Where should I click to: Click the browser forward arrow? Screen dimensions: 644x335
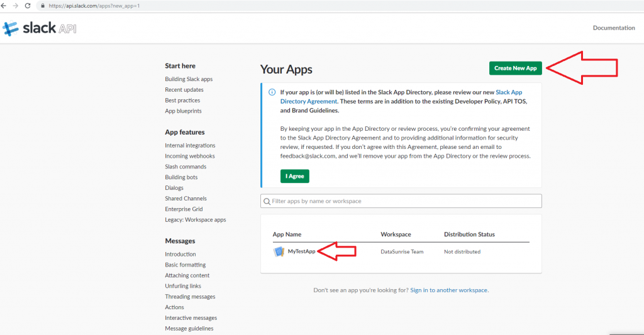click(16, 6)
